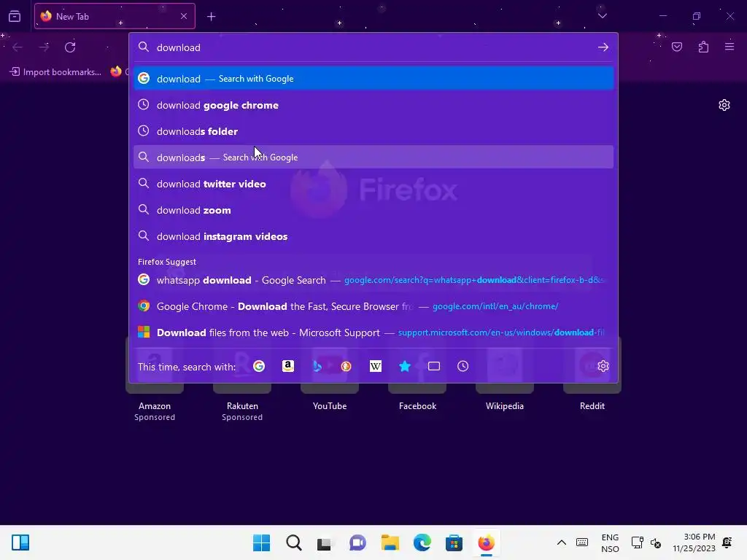Select the New Tab tab

115,16
